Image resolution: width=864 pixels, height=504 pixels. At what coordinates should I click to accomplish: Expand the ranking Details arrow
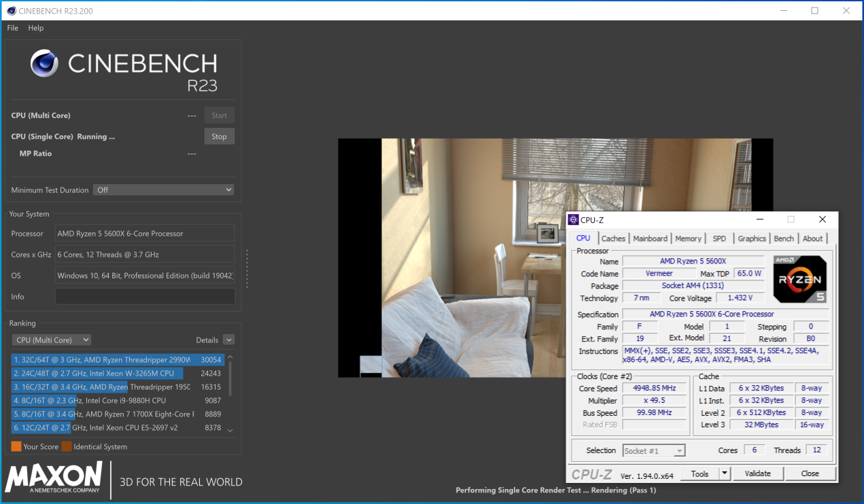point(228,340)
